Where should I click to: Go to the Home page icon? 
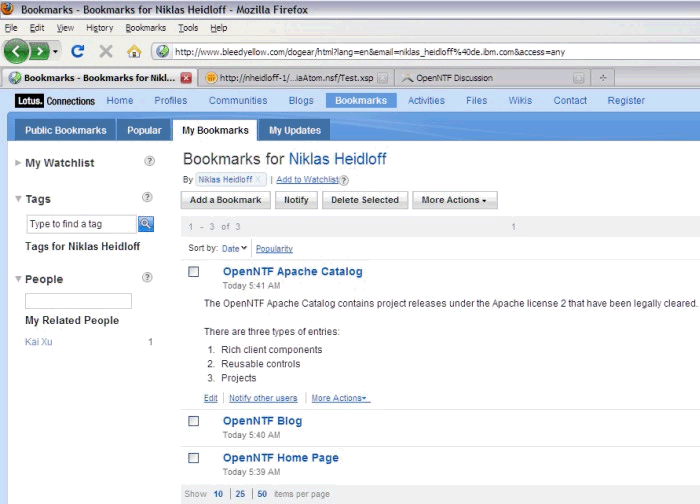point(134,51)
